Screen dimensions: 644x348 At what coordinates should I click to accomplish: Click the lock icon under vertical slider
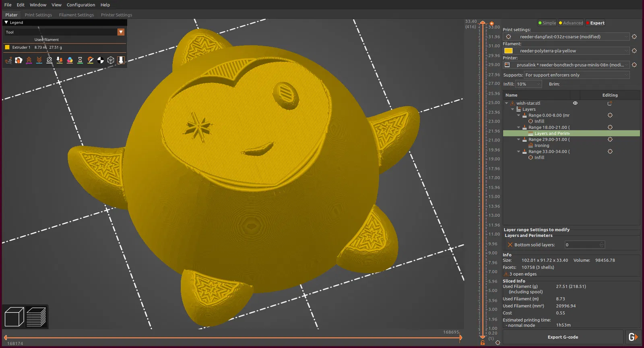[483, 343]
